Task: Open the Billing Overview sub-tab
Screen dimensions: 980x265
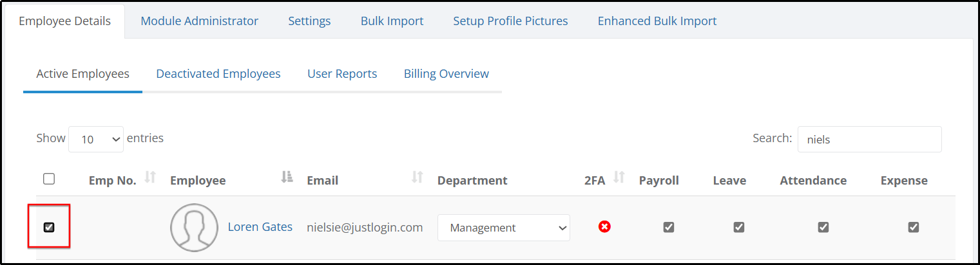Action: click(x=447, y=74)
